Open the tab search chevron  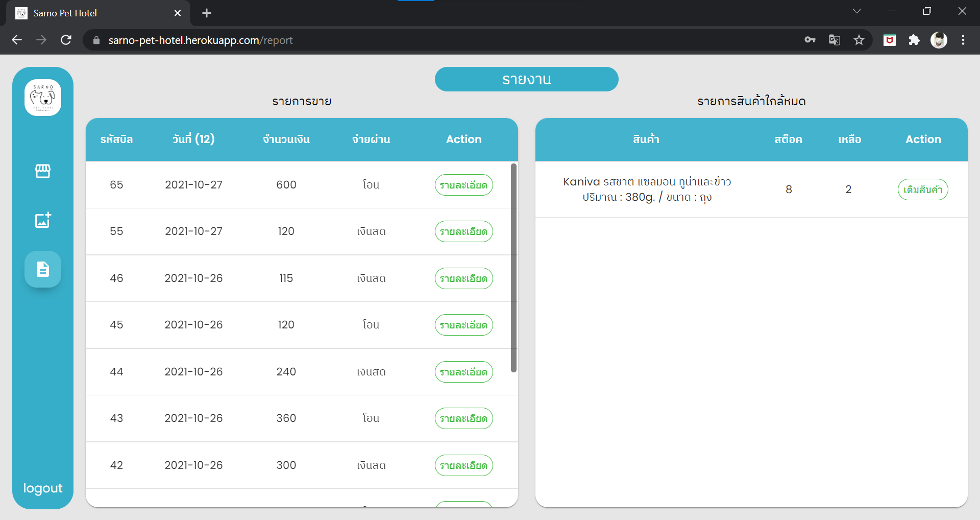tap(857, 11)
